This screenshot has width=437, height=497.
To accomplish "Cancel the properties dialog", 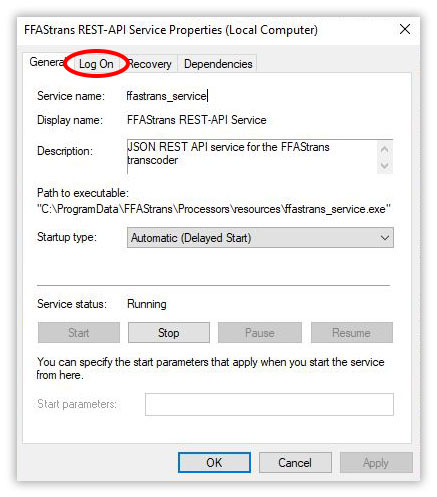I will point(295,462).
